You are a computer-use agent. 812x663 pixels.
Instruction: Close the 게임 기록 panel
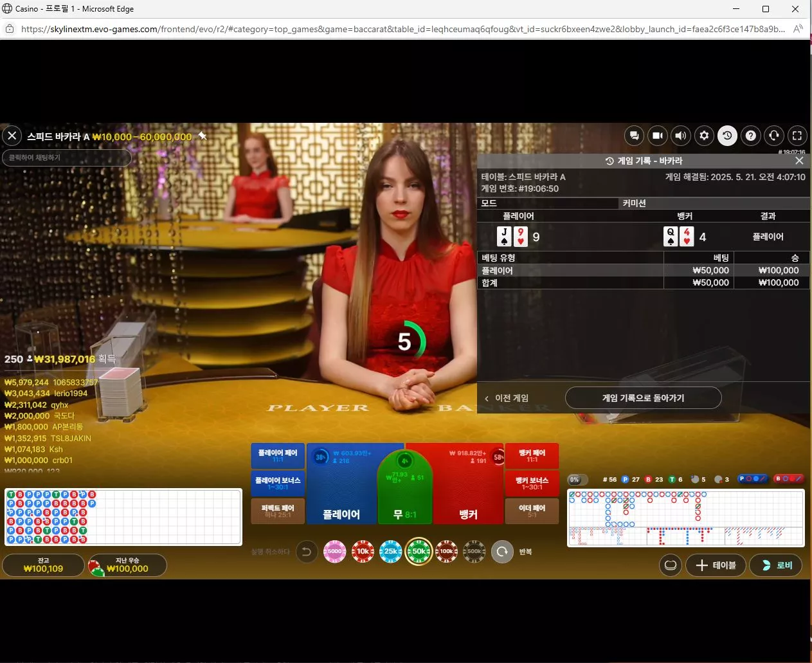click(x=799, y=161)
